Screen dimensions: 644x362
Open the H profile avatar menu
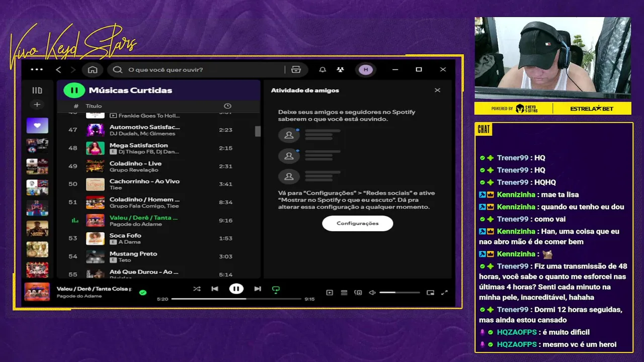coord(366,70)
